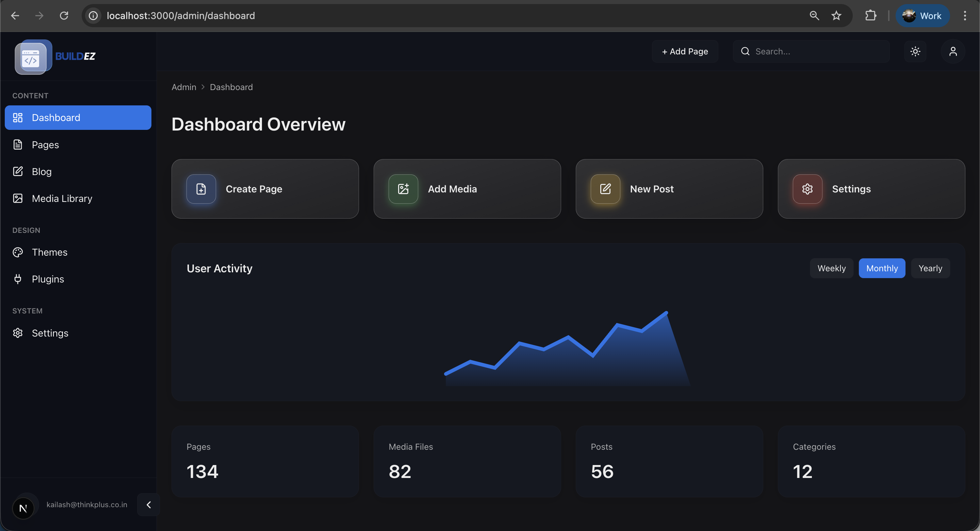This screenshot has width=980, height=531.
Task: Click the Search input field
Action: coord(812,51)
